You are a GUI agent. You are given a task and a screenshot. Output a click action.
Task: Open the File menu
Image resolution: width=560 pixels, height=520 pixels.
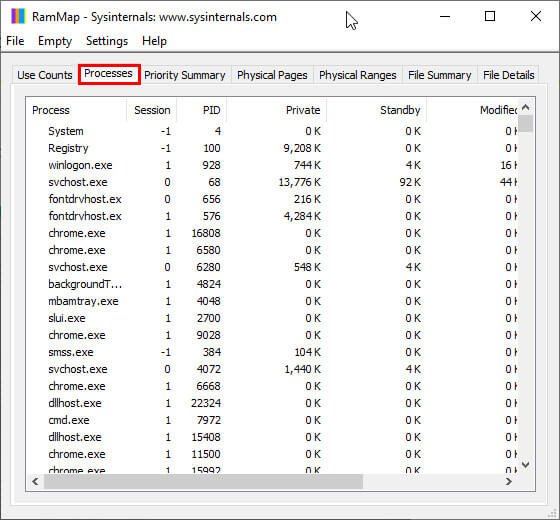pyautogui.click(x=15, y=41)
